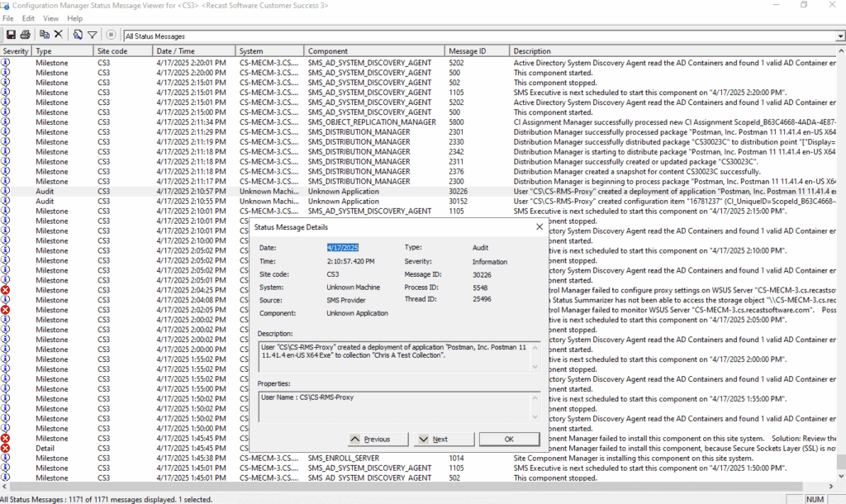The height and width of the screenshot is (504, 846).
Task: Click the Delete (X) toolbar icon
Action: (x=58, y=35)
